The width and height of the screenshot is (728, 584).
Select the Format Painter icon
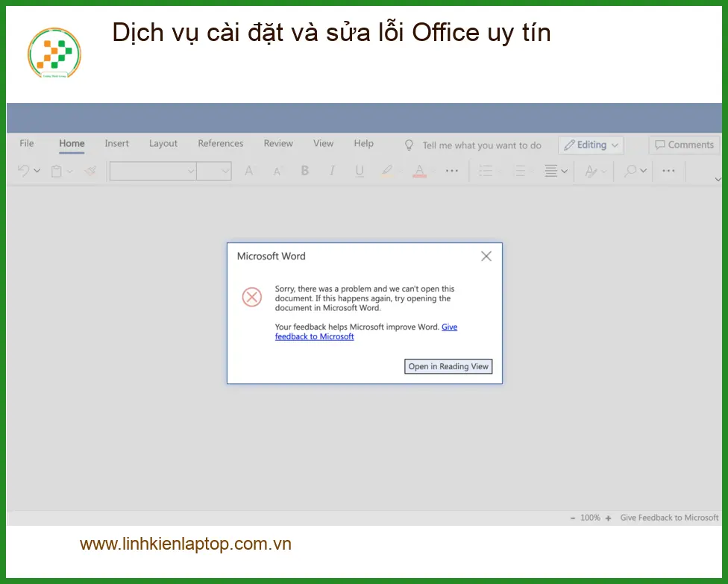point(90,171)
